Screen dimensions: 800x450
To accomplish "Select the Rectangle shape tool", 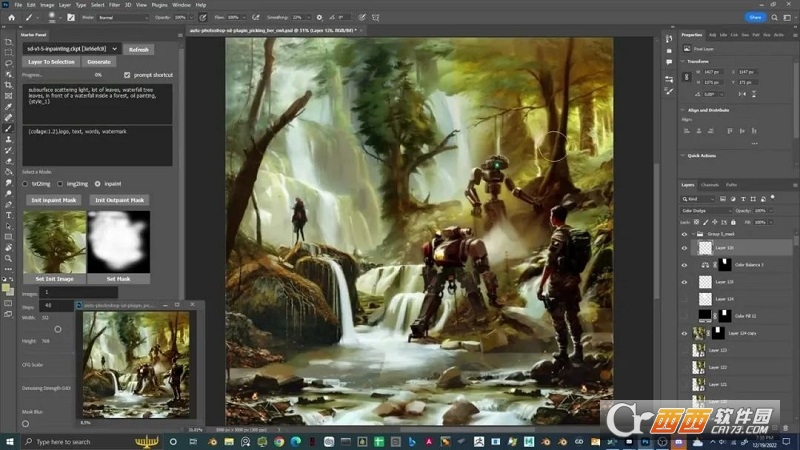I will 8,237.
